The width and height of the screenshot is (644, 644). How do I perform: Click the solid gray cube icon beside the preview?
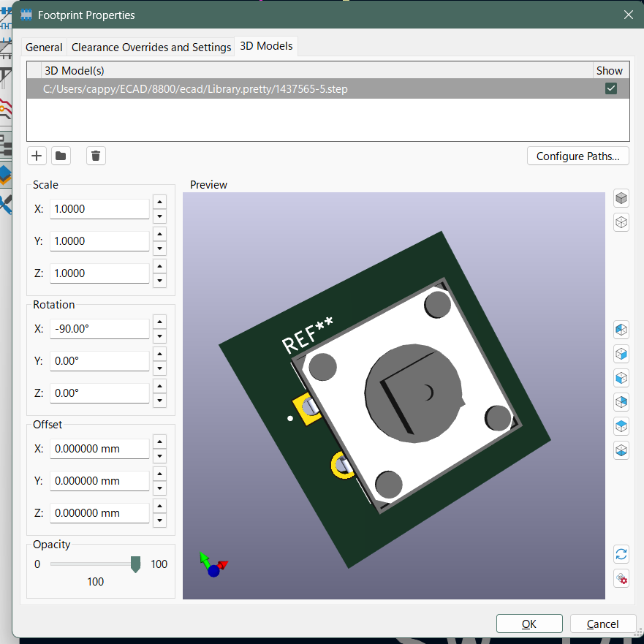621,198
